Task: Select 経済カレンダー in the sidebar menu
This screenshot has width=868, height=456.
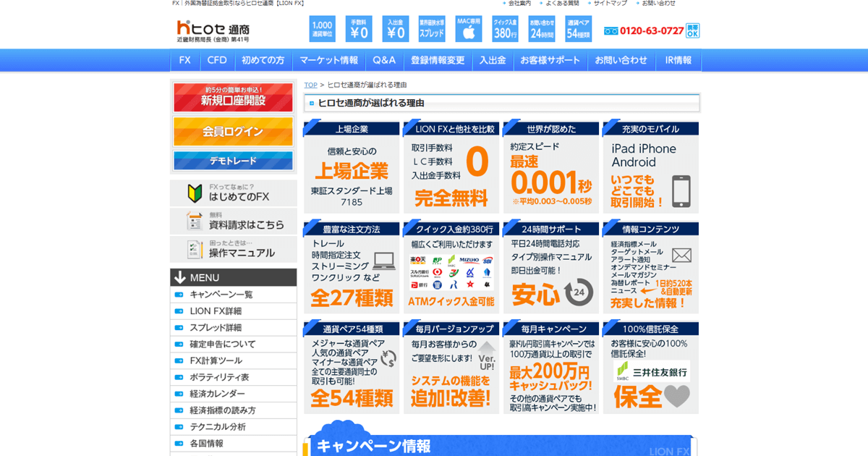Action: (234, 394)
